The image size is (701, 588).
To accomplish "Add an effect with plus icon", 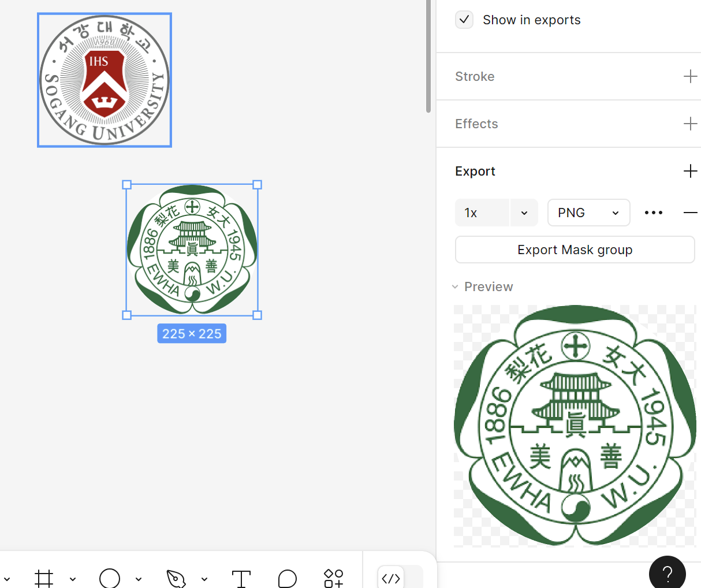I will coord(690,124).
